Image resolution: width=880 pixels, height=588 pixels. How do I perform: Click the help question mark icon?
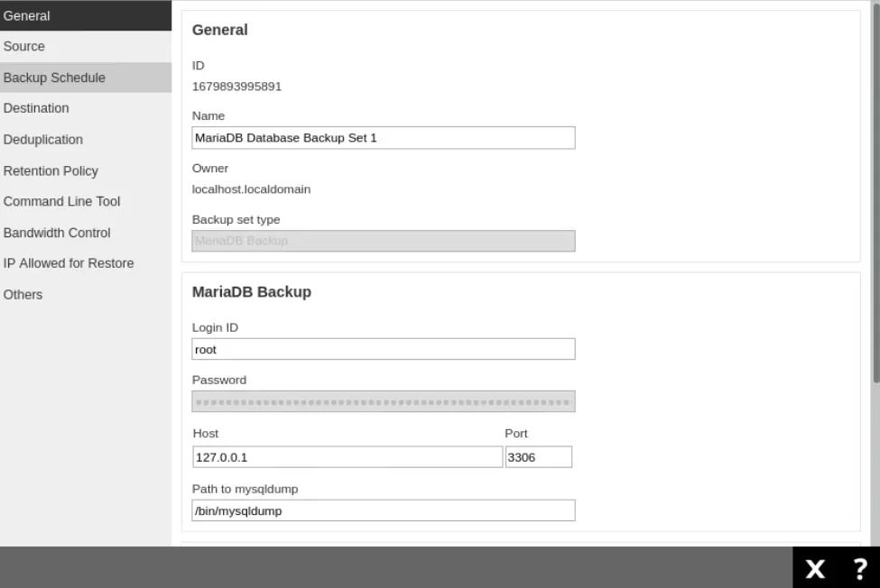(x=858, y=568)
